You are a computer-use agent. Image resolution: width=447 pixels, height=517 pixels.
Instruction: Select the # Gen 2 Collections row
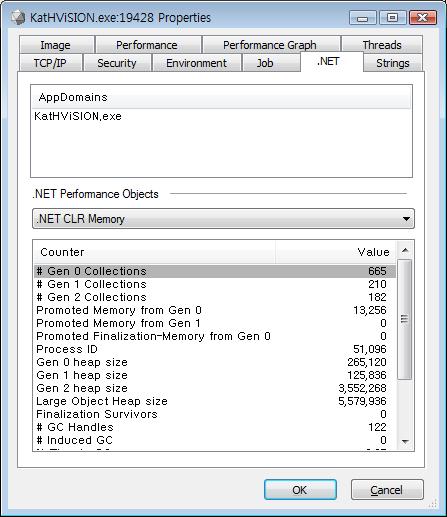pyautogui.click(x=215, y=297)
